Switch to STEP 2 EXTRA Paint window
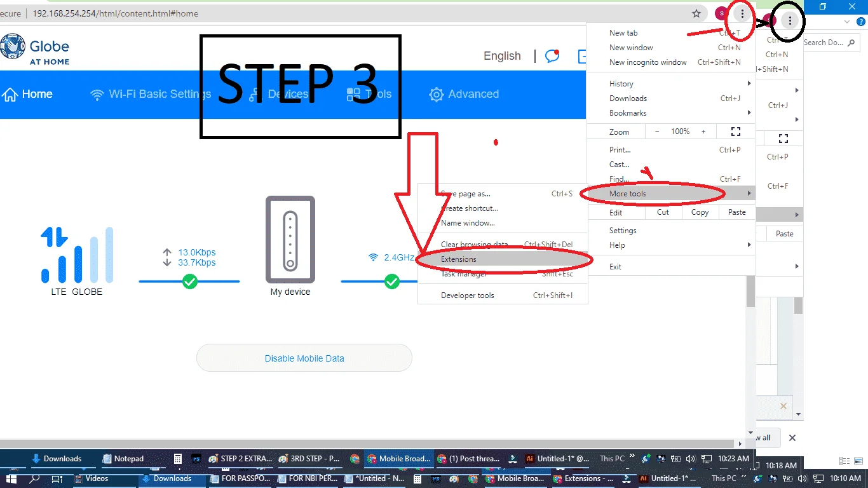 (240, 459)
